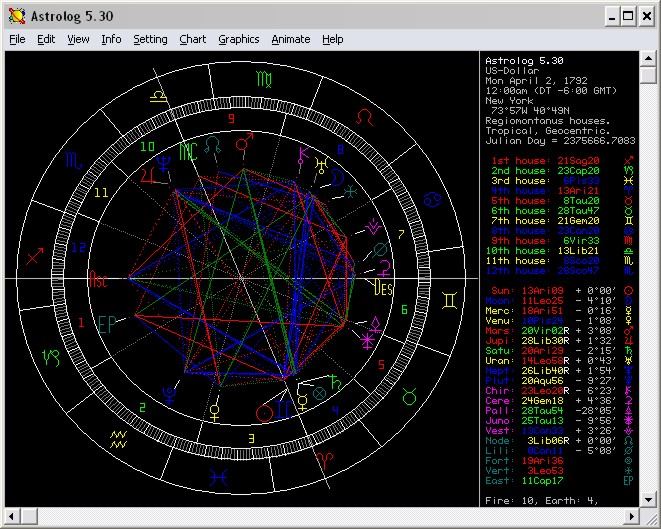Open the Animate menu
This screenshot has height=529, width=661.
[290, 39]
